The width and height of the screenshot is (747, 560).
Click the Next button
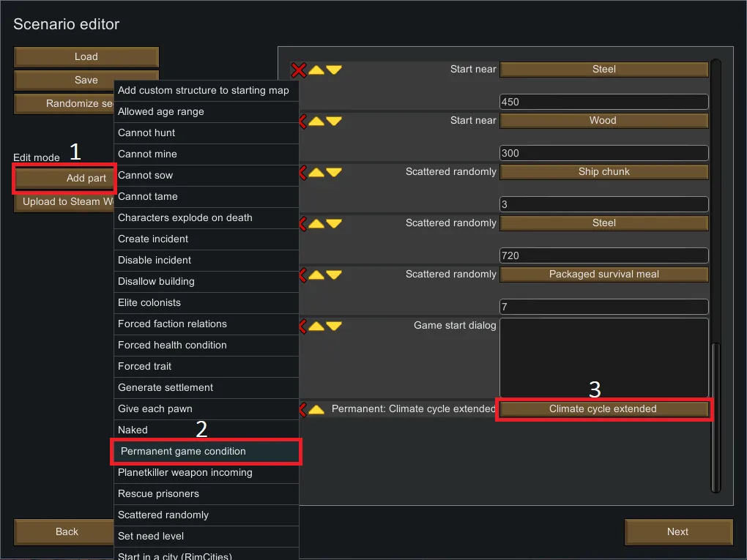tap(677, 532)
